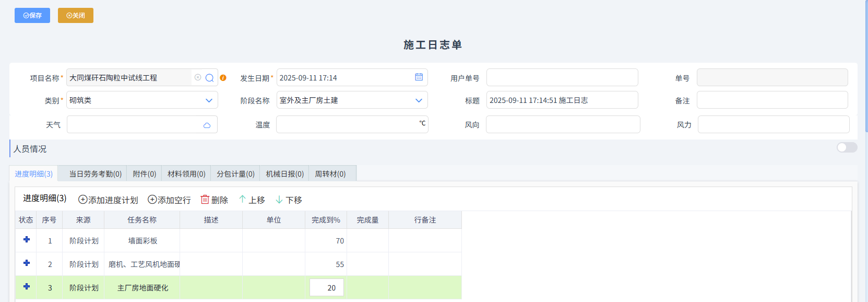Click the 描述 column header
This screenshot has width=868, height=302.
point(211,220)
